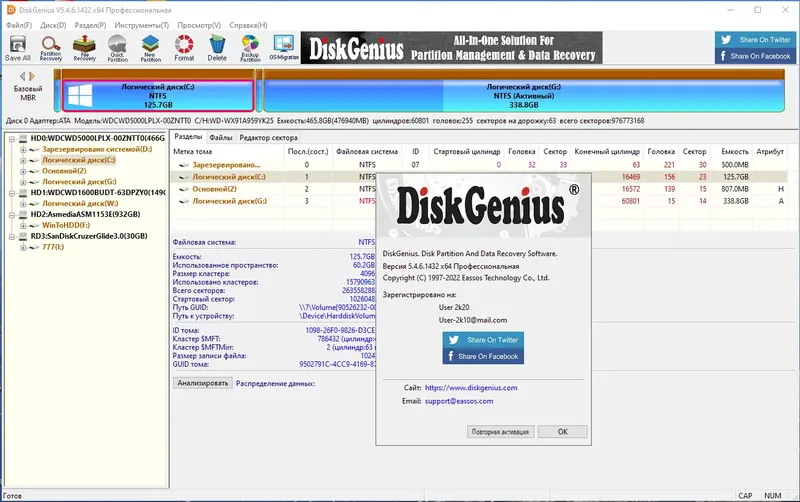Select HD0:WDCWD5000LPLX disk in tree
800x502 pixels.
coord(97,138)
